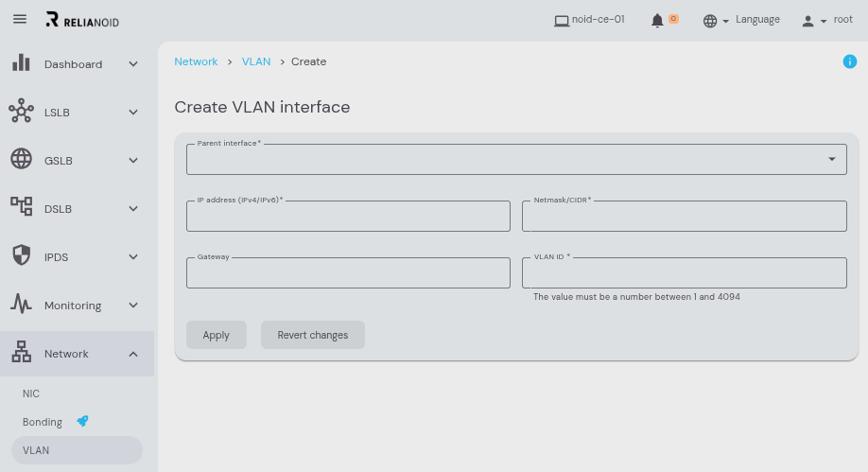Image resolution: width=868 pixels, height=472 pixels.
Task: Click the Apply button
Action: [x=216, y=335]
